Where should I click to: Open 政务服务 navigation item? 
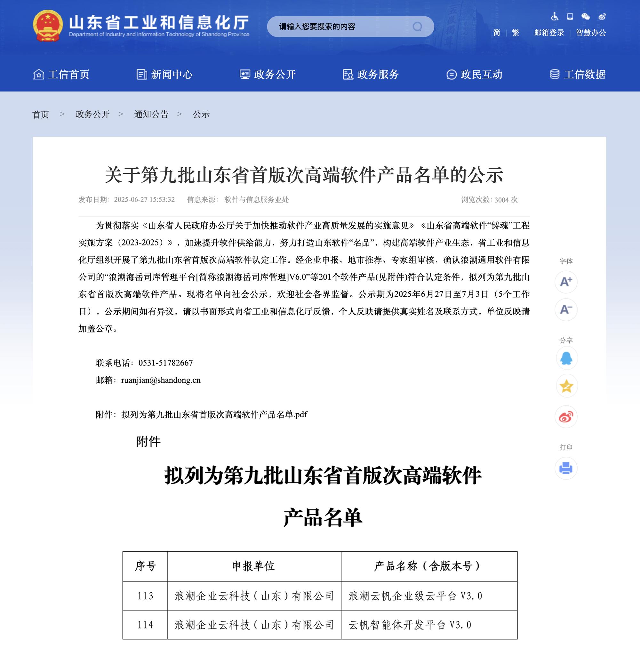378,74
